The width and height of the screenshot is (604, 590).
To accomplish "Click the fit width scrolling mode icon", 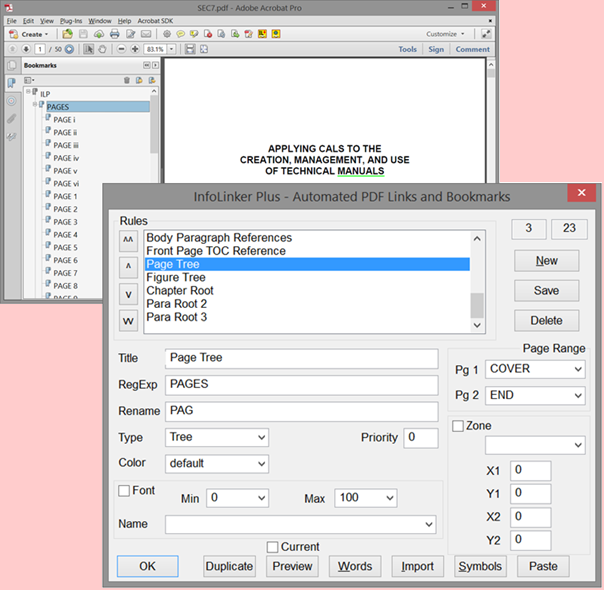I will click(x=190, y=49).
